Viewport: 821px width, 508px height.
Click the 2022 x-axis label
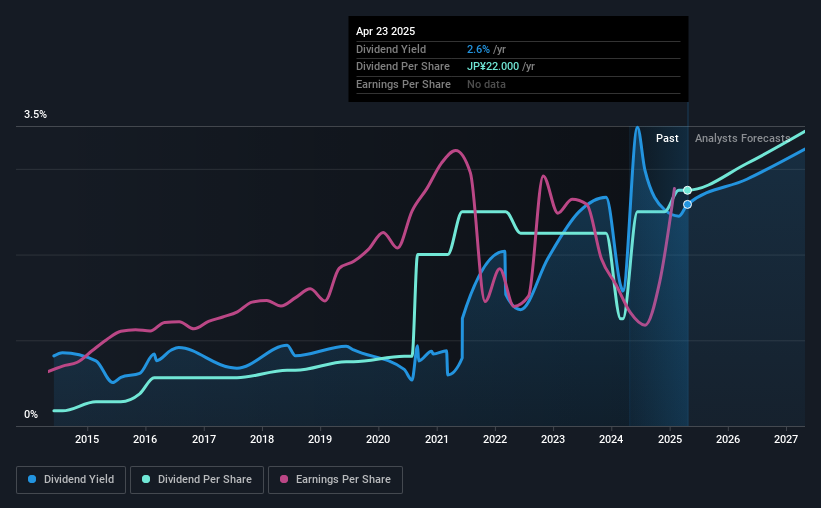495,439
